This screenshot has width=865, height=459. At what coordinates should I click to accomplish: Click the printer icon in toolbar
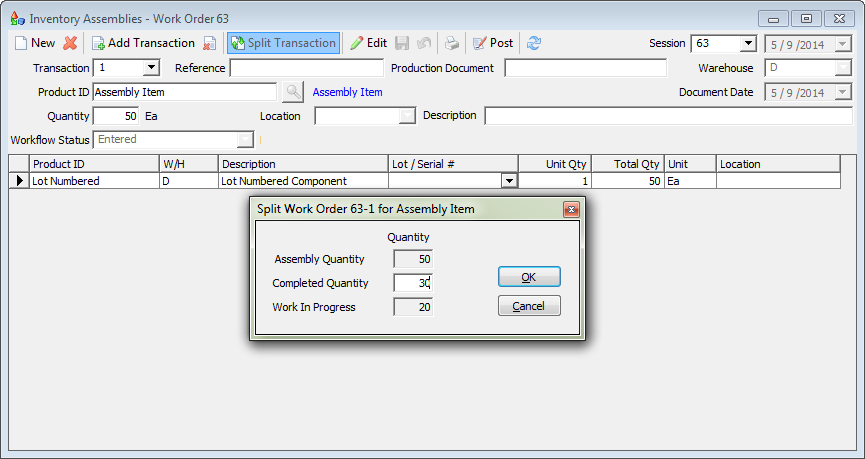(452, 43)
